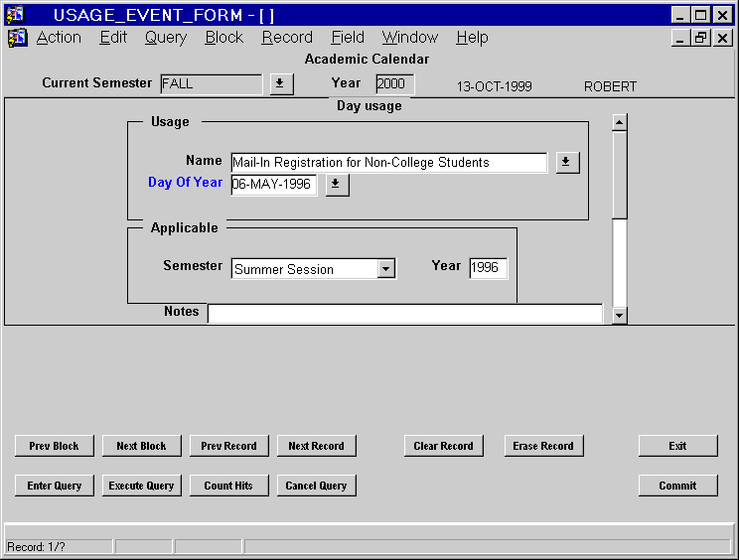Click the Academic Calendar heading
The width and height of the screenshot is (739, 560).
tap(367, 59)
